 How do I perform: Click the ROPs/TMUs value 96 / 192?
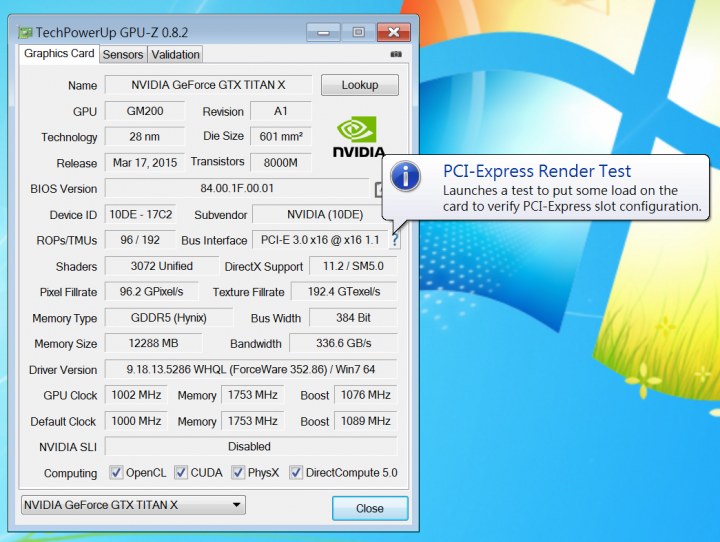141,240
